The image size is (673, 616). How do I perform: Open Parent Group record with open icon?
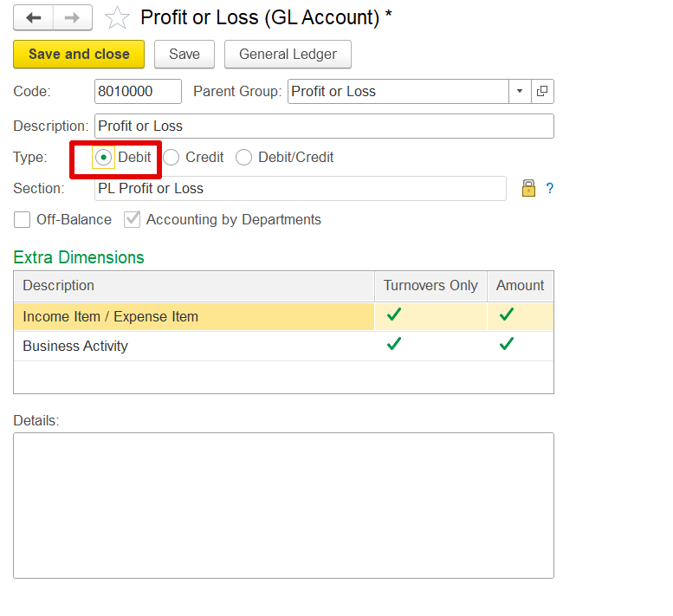(542, 91)
